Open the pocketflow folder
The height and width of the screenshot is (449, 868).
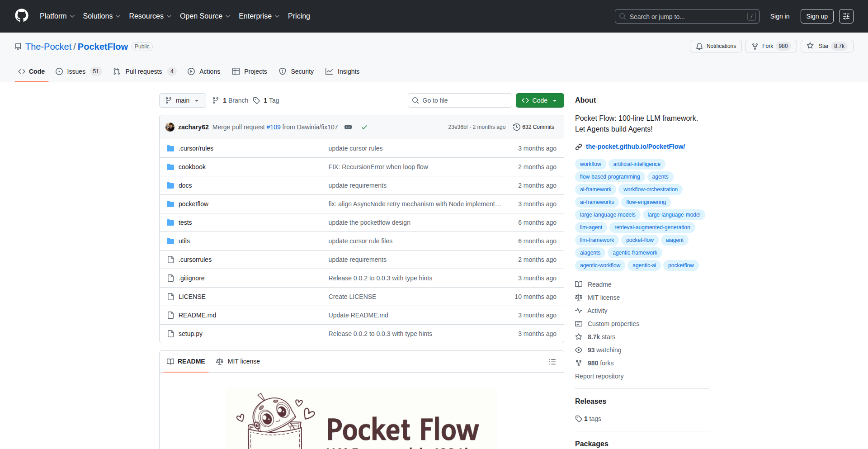(x=193, y=204)
